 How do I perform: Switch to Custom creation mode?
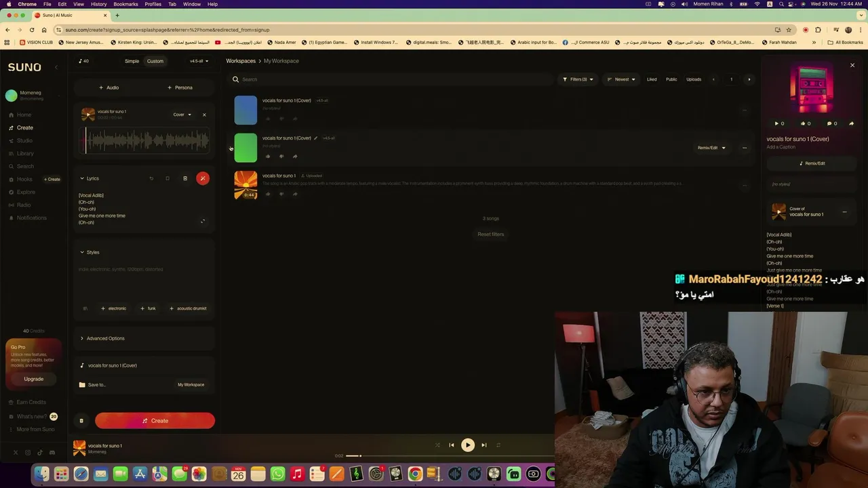pos(155,61)
